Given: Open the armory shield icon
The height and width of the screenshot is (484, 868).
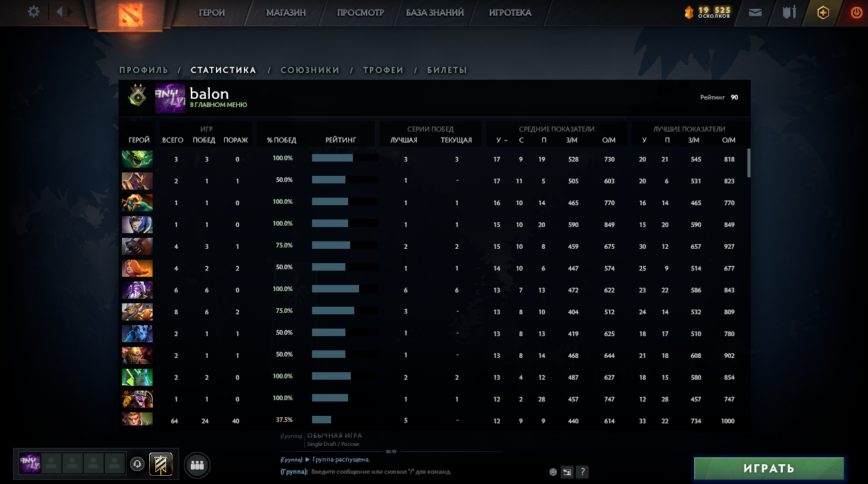Looking at the screenshot, I should click(x=789, y=12).
